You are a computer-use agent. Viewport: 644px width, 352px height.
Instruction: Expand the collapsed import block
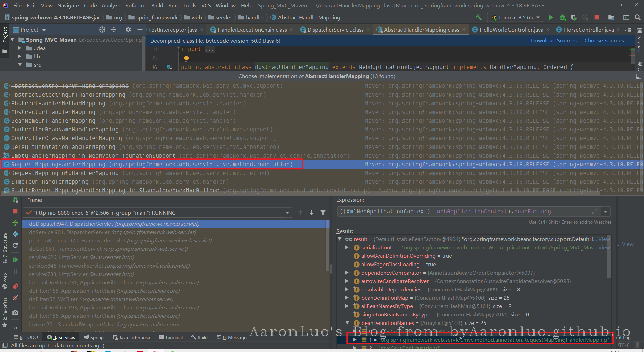point(179,49)
